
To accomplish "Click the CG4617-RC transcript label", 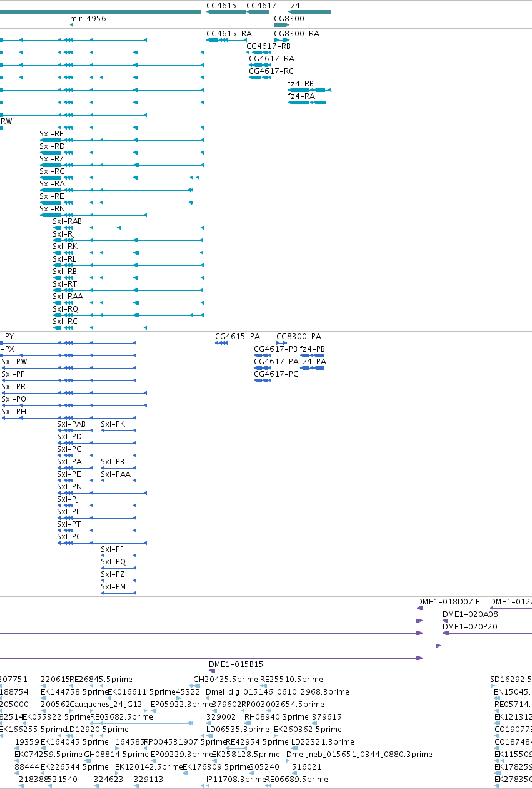I will (271, 71).
